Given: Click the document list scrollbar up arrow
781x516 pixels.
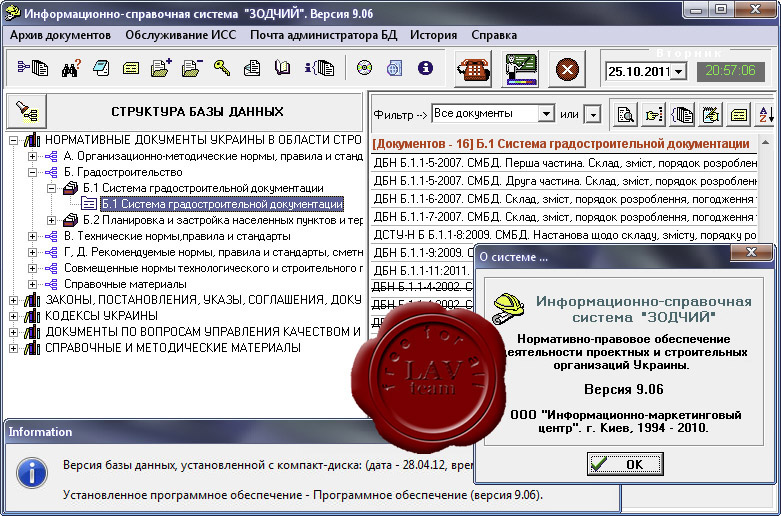Looking at the screenshot, I should (768, 141).
